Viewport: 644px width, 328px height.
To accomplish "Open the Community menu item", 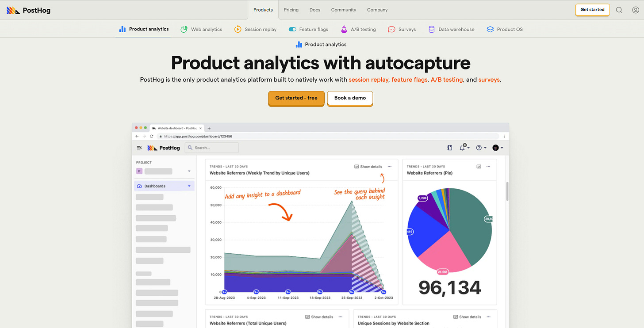I will tap(344, 10).
